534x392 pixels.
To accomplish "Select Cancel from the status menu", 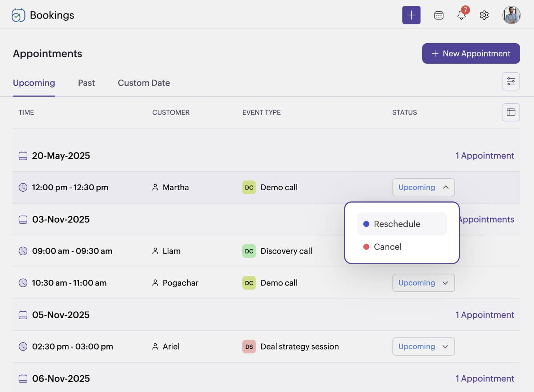I will [x=387, y=247].
